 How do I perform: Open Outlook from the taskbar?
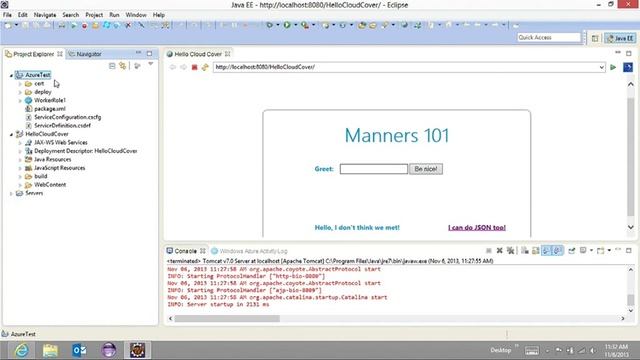(79, 350)
